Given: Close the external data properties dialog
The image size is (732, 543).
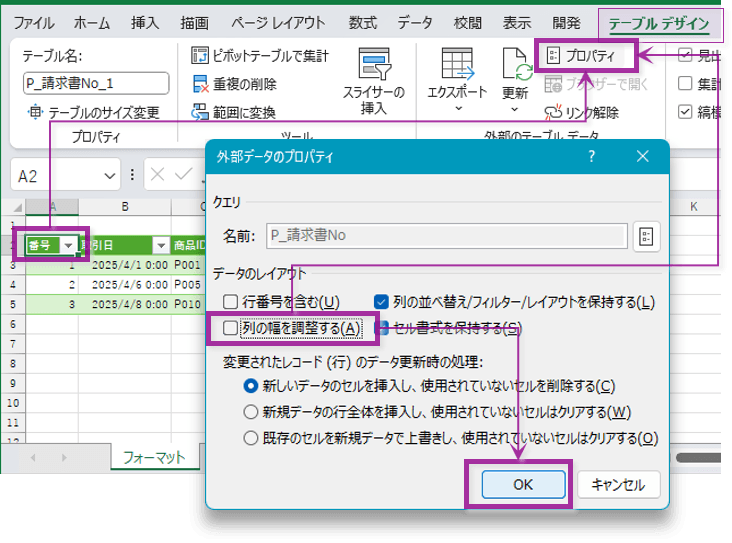Looking at the screenshot, I should pos(643,156).
